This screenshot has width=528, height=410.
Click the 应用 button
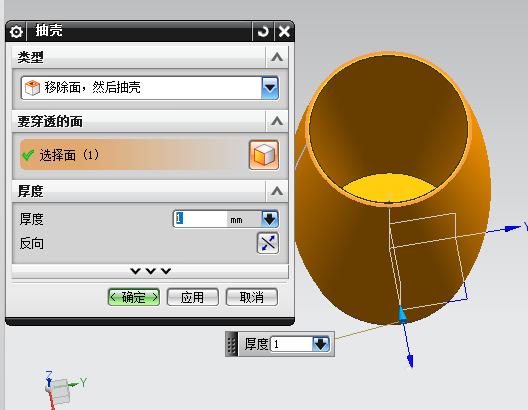(193, 297)
